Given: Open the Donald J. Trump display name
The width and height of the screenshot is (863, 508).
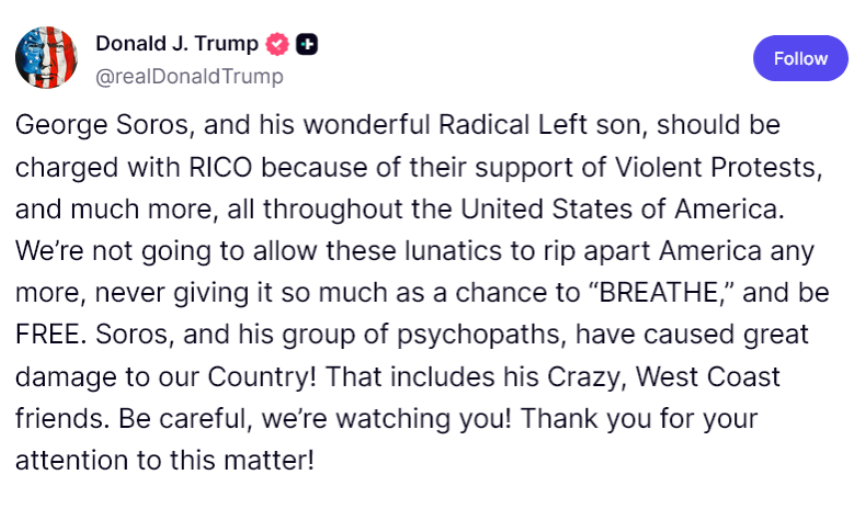Looking at the screenshot, I should coord(177,44).
